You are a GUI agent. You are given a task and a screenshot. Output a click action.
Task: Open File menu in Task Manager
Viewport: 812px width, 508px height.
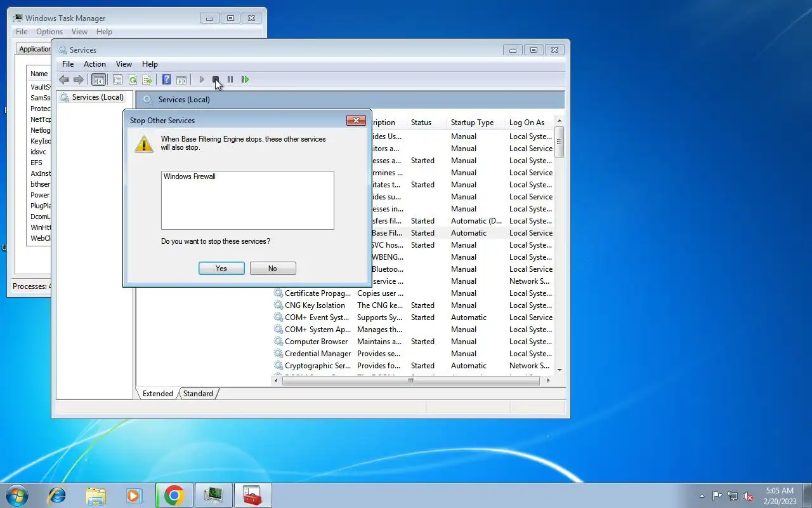click(x=22, y=32)
